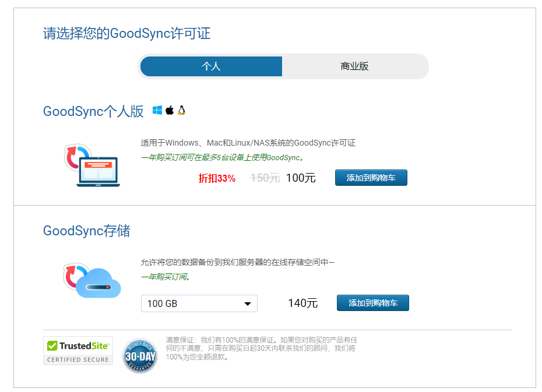
Task: Switch to the 商业版 license tab
Action: coord(354,66)
